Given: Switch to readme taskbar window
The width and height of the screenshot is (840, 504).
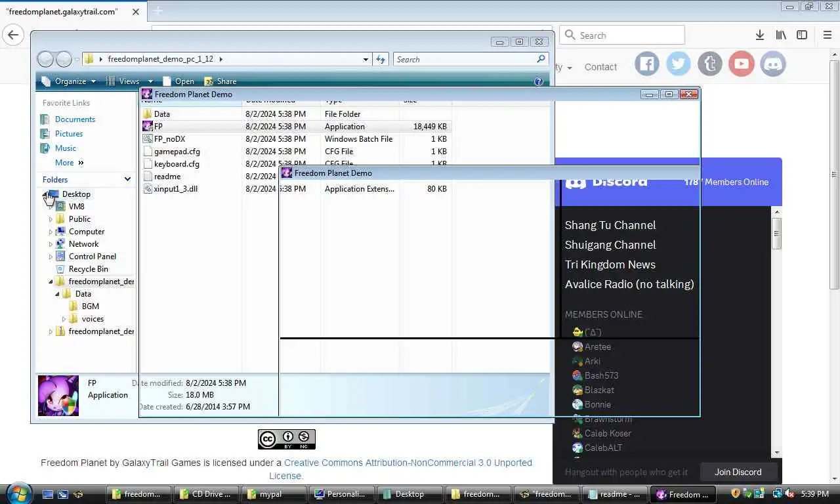Looking at the screenshot, I should click(x=616, y=494).
